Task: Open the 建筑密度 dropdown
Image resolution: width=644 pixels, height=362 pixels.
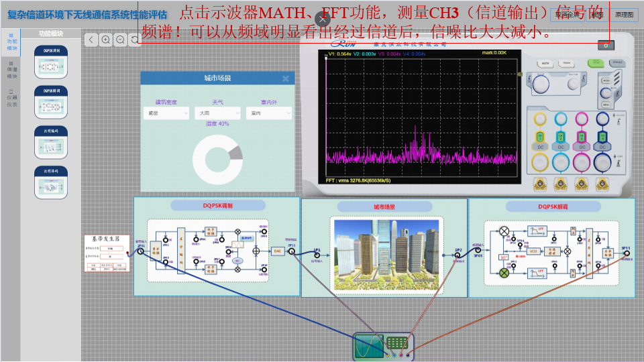Action: tap(166, 114)
